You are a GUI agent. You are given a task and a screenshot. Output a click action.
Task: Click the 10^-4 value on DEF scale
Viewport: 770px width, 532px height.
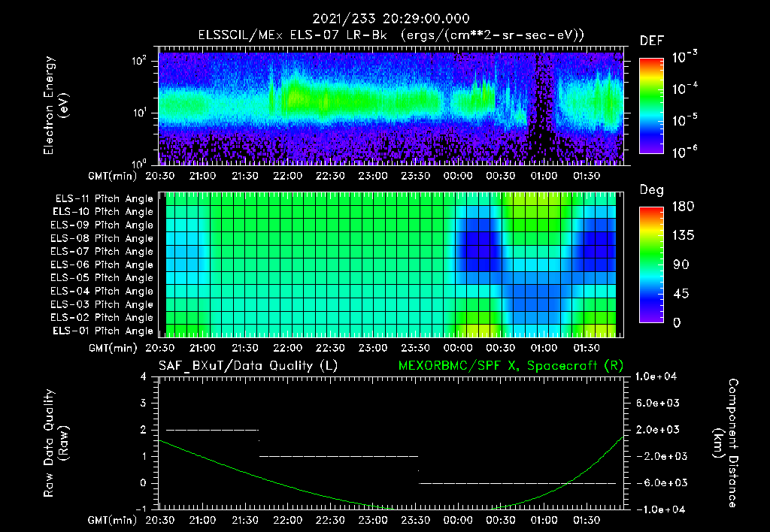tap(684, 89)
